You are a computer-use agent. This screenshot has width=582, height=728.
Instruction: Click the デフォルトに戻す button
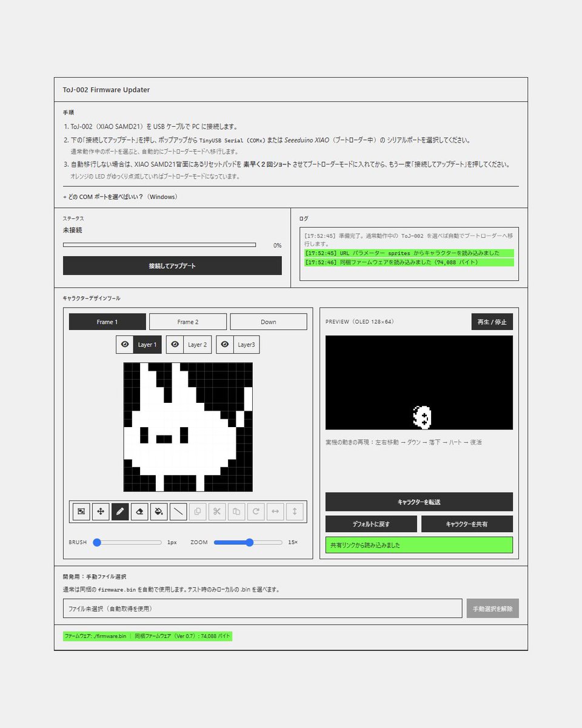[371, 524]
